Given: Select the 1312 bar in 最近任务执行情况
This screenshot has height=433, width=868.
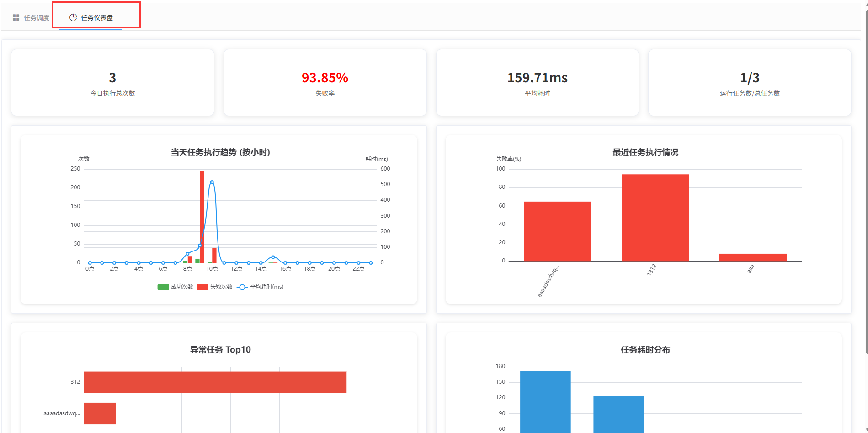Looking at the screenshot, I should [655, 218].
